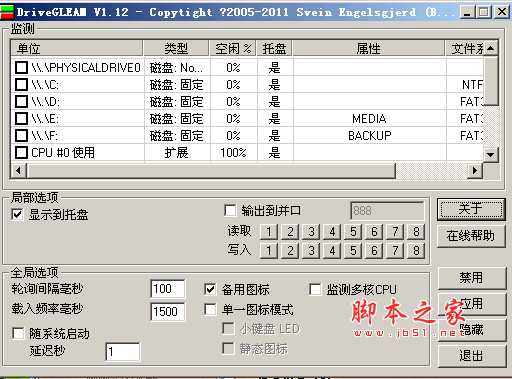Select 写入 pin button 8
The height and width of the screenshot is (379, 512).
coord(416,250)
